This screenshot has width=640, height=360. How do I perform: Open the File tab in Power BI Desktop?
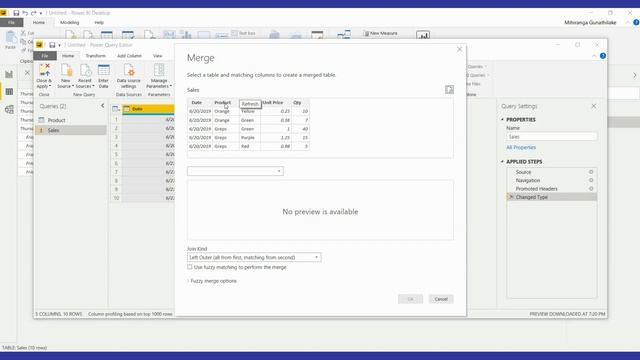point(11,22)
